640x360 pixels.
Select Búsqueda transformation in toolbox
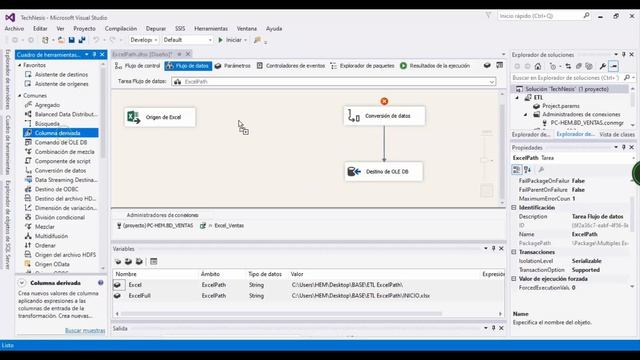[47, 124]
